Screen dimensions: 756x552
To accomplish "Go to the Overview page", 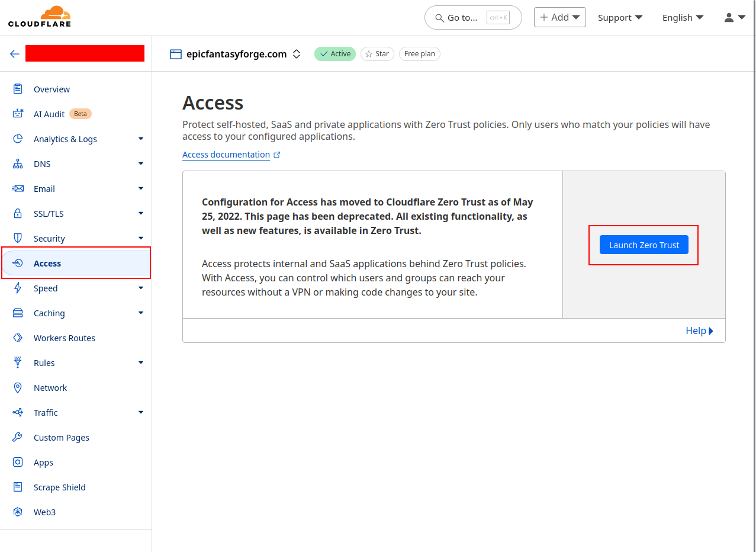I will click(52, 89).
